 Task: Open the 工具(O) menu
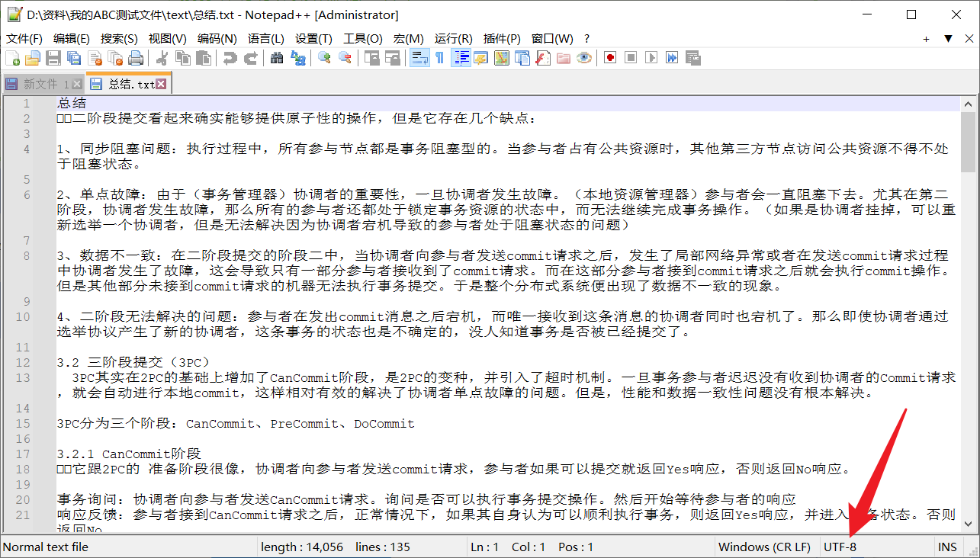362,38
